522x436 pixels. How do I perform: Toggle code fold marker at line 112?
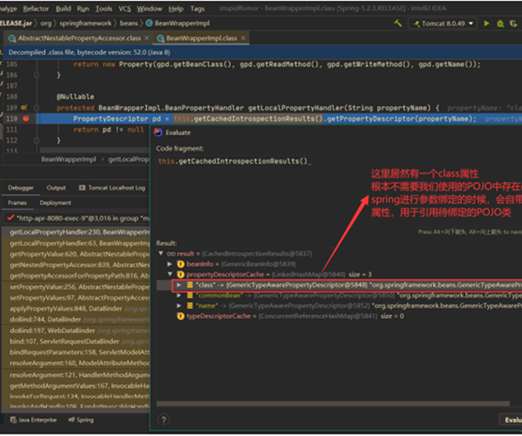point(36,140)
